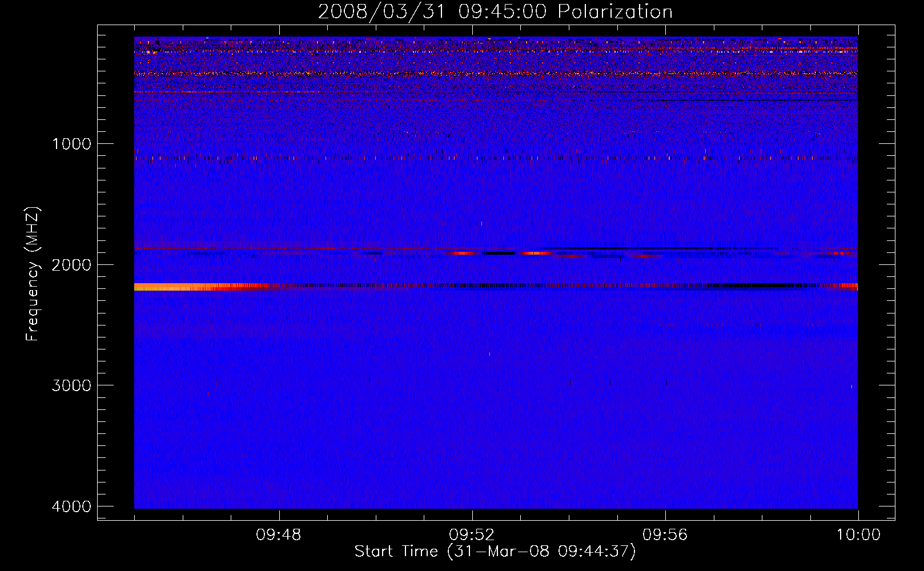Click the 09:52 time tick label
Image resolution: width=924 pixels, height=571 pixels.
pos(472,535)
